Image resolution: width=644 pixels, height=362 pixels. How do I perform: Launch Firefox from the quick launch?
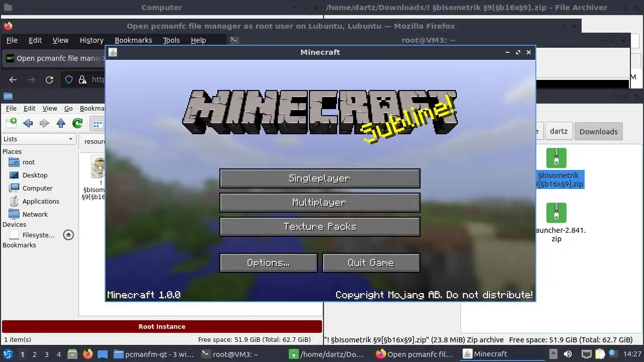tap(88, 354)
